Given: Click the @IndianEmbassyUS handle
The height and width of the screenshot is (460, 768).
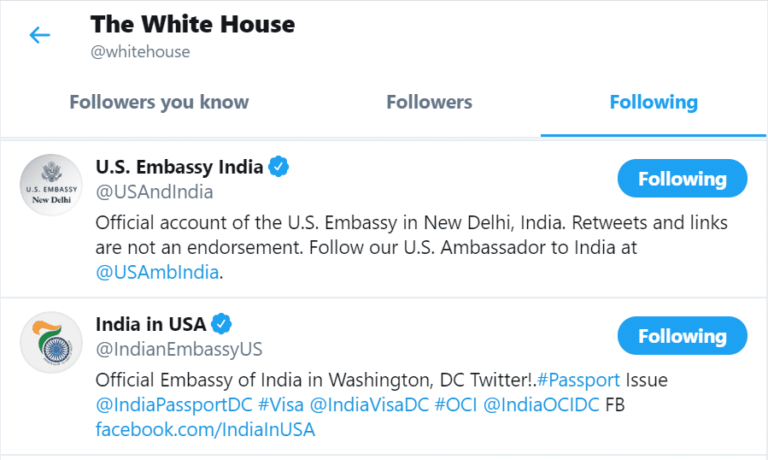Looking at the screenshot, I should point(179,349).
